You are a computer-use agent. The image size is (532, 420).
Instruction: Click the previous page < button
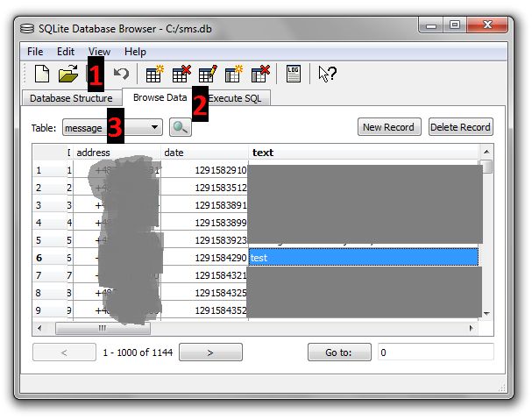coord(64,352)
